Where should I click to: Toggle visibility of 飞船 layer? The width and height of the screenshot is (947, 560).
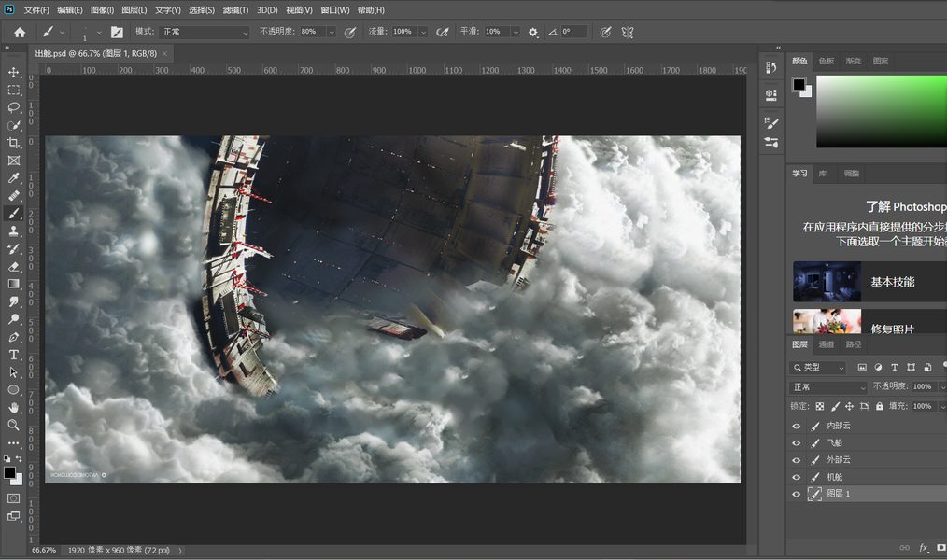coord(797,443)
